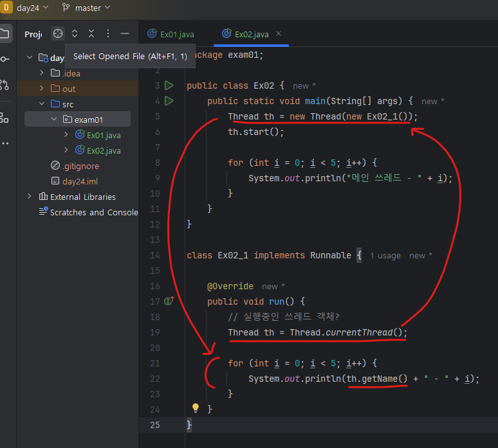498x448 pixels.
Task: Click the day24.iml module file icon
Action: [x=55, y=181]
